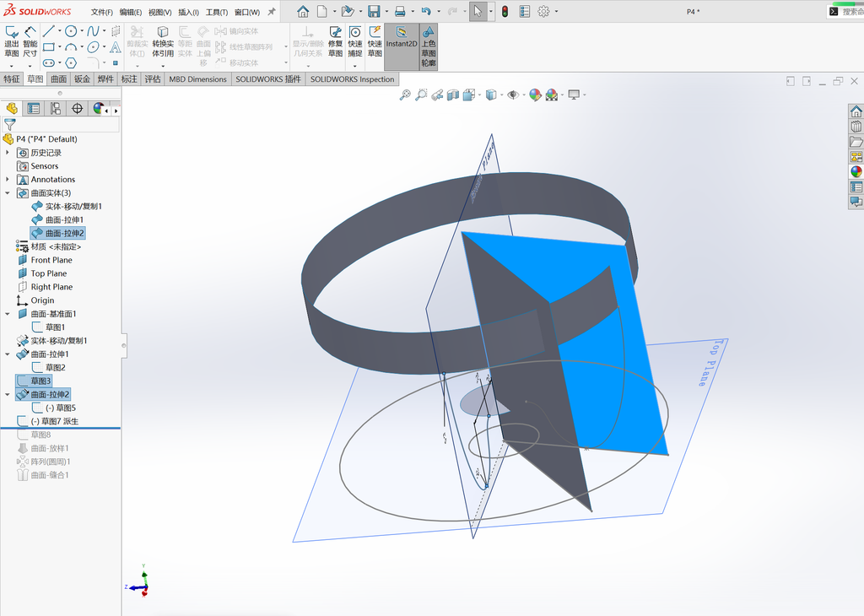The height and width of the screenshot is (616, 864).
Task: Select the Origin tree item
Action: 42,300
